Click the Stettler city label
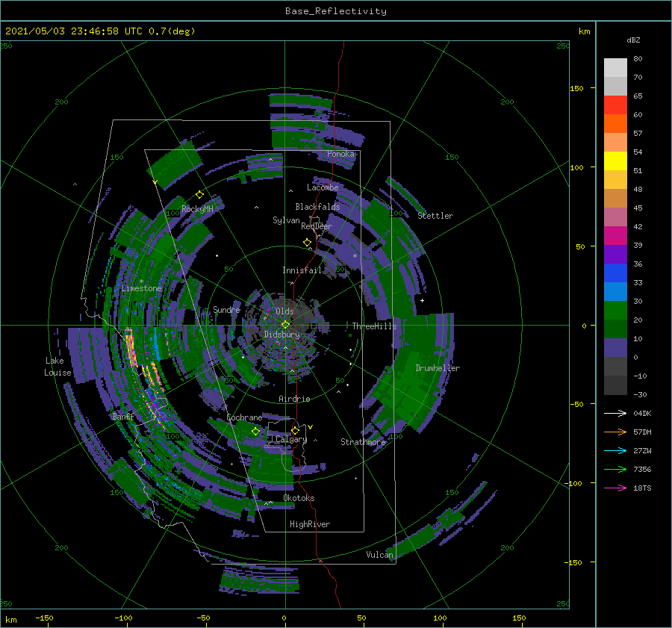This screenshot has width=672, height=628. 435,216
